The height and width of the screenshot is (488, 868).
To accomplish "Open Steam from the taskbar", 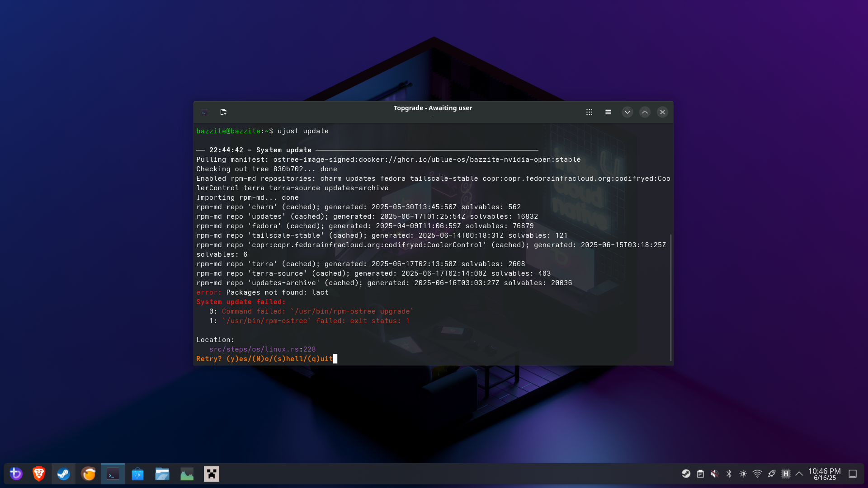I will pyautogui.click(x=63, y=474).
